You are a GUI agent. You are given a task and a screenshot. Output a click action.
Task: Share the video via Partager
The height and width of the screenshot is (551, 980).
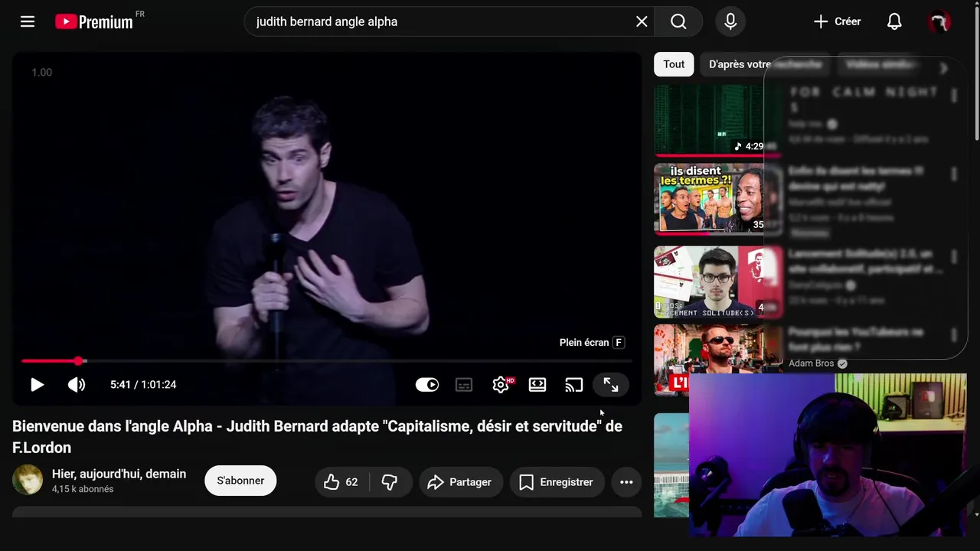pyautogui.click(x=460, y=482)
